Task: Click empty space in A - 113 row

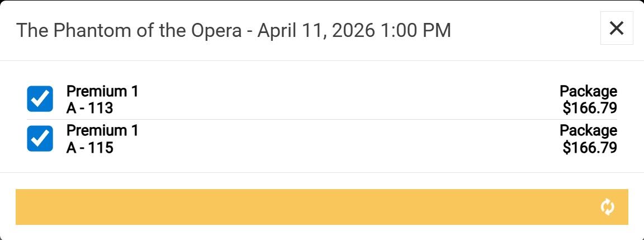Action: coord(335,100)
